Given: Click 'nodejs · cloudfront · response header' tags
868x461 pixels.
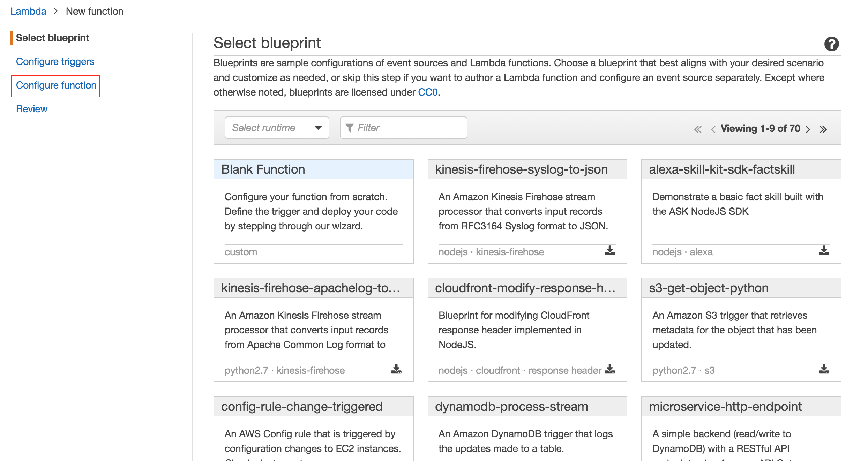Looking at the screenshot, I should click(520, 370).
